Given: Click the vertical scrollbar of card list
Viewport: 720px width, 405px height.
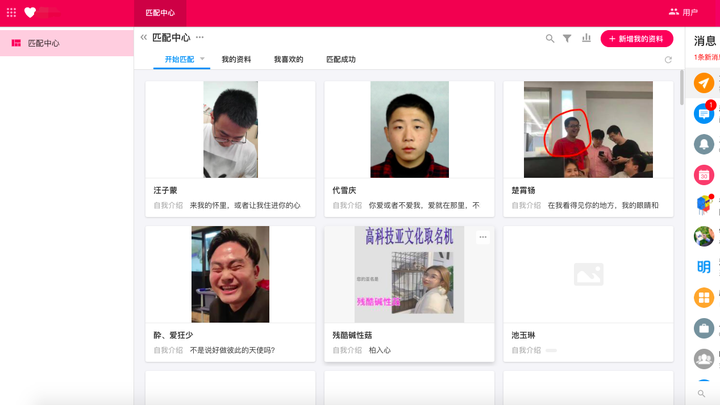Looking at the screenshot, I should click(681, 87).
